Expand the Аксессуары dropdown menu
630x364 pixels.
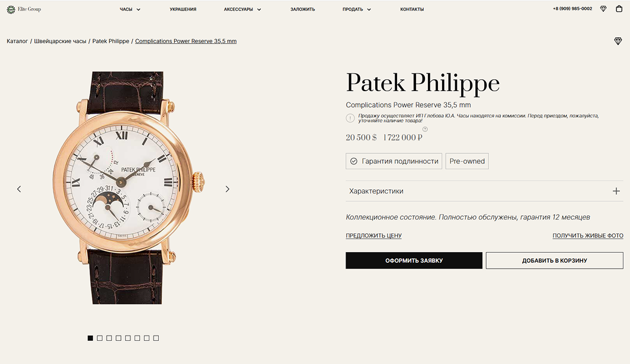tap(242, 9)
